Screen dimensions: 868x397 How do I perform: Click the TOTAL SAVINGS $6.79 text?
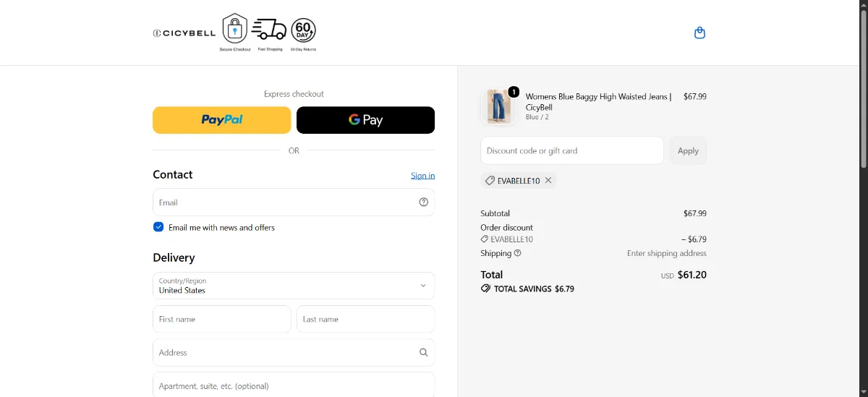click(534, 289)
